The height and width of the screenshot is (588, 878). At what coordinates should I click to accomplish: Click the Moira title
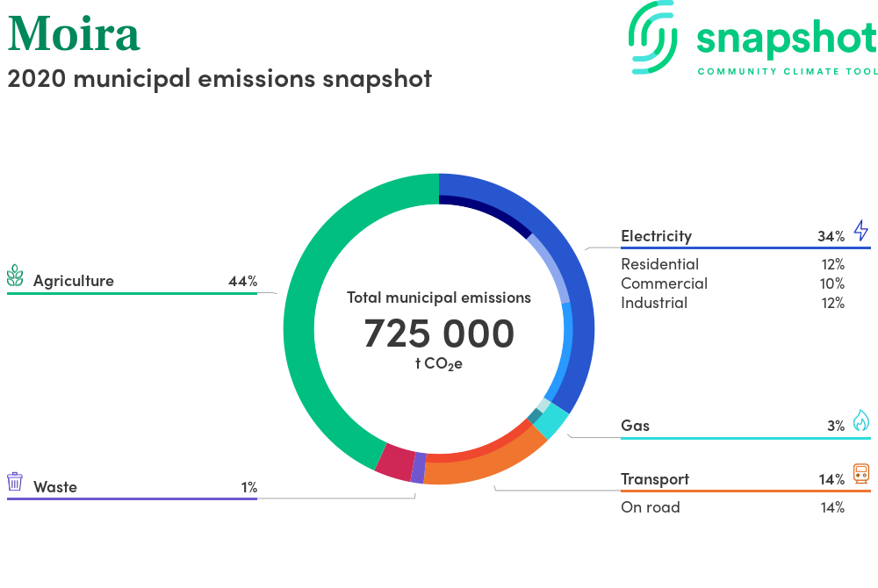click(x=74, y=33)
